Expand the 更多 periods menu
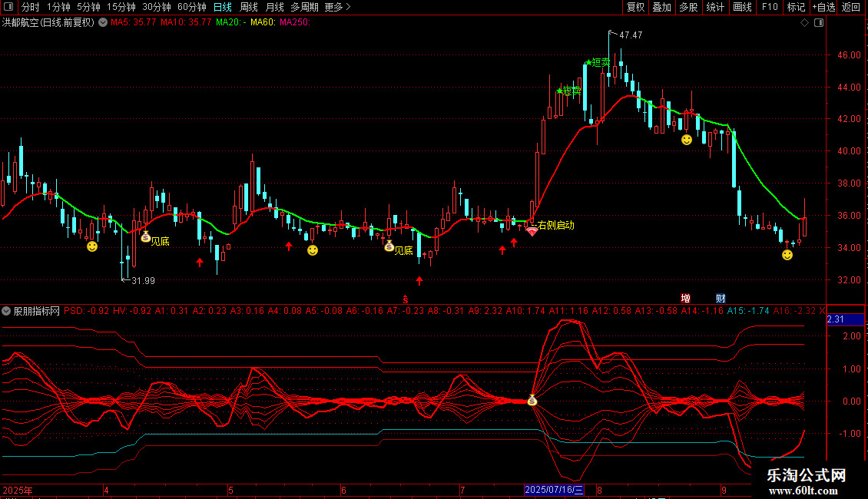The image size is (868, 499). [338, 7]
